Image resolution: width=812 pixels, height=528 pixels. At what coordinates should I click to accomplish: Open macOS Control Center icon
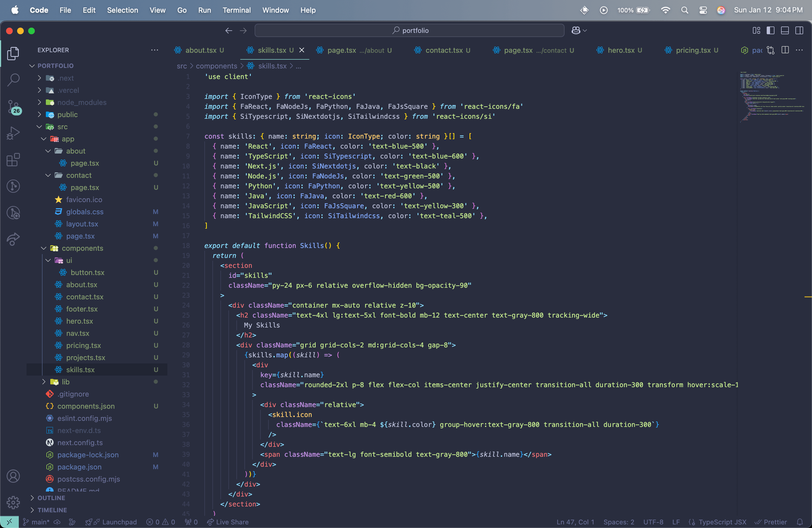(703, 10)
